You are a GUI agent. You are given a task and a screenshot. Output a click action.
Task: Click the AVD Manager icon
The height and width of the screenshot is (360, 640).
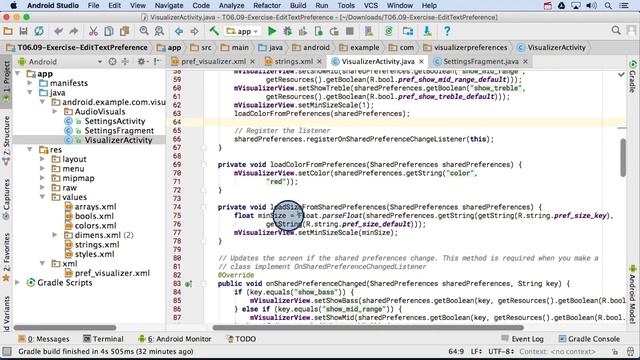click(369, 31)
